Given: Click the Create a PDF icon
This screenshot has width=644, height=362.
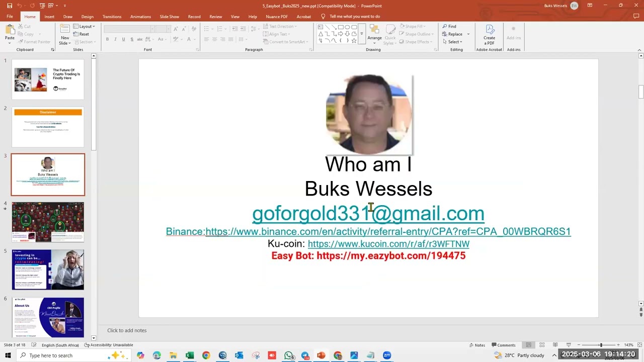Looking at the screenshot, I should click(489, 29).
